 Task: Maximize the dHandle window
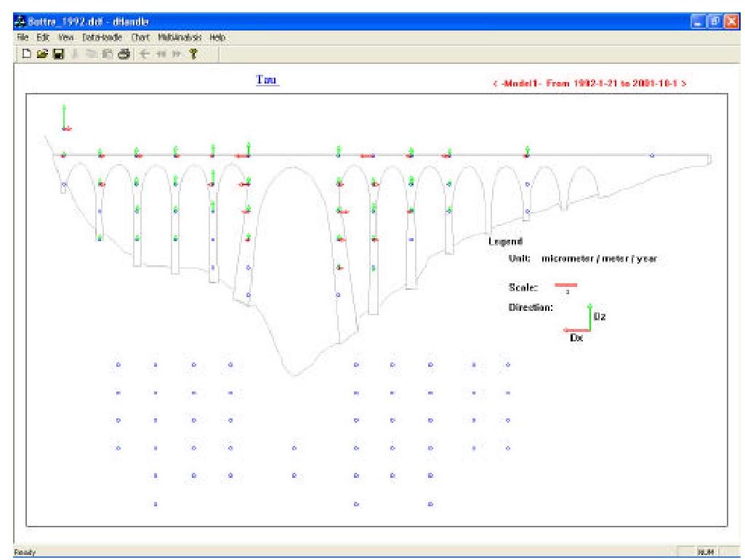(714, 21)
